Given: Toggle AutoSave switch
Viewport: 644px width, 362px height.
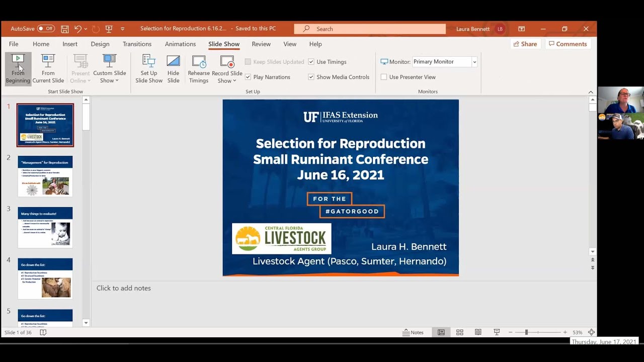Looking at the screenshot, I should point(46,29).
